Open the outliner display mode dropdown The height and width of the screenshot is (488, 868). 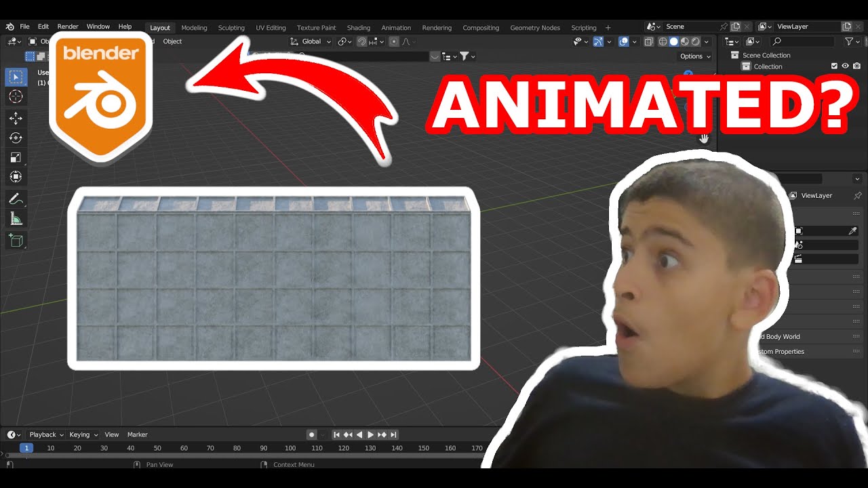[754, 41]
